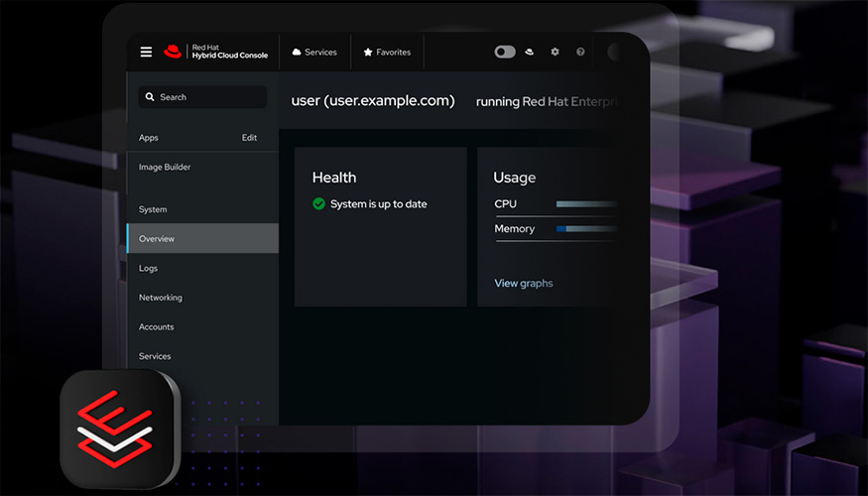This screenshot has width=868, height=496.
Task: Open the Accounts sidebar item
Action: pyautogui.click(x=156, y=326)
